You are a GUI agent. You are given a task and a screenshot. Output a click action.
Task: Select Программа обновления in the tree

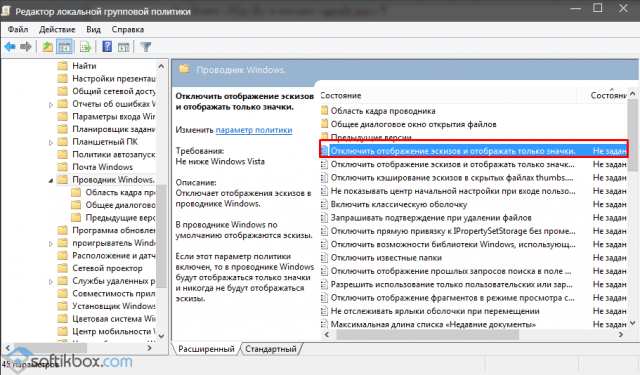tap(114, 230)
